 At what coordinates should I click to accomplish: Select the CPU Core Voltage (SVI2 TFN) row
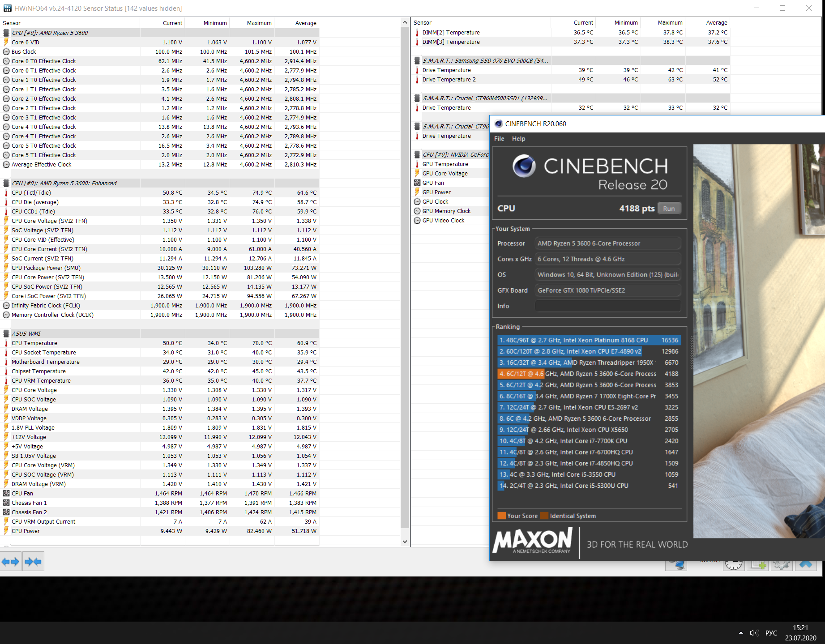(160, 221)
